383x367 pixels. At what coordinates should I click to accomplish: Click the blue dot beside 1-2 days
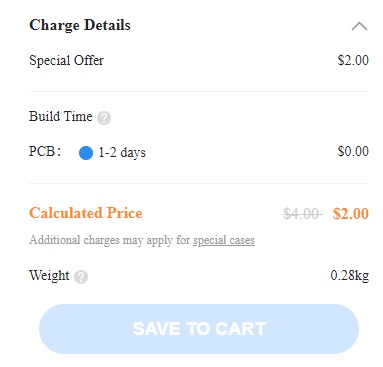tap(86, 153)
